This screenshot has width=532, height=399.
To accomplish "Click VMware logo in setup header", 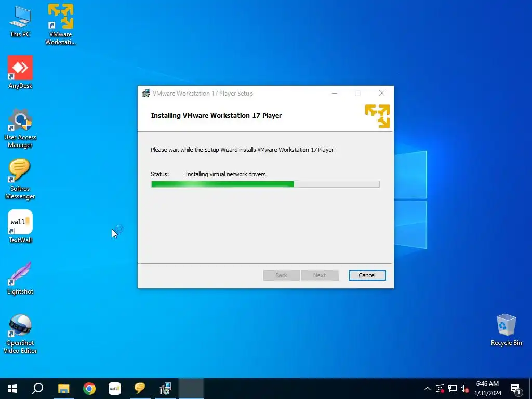I will point(377,116).
